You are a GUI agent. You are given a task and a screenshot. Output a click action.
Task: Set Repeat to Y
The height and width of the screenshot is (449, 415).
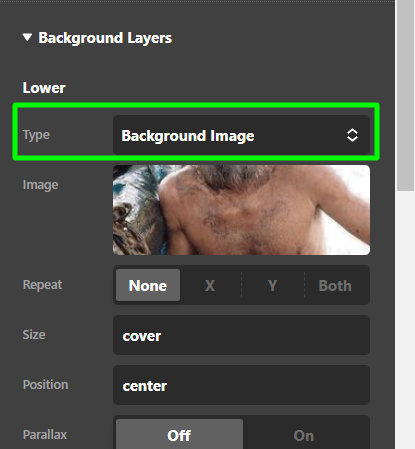(272, 285)
